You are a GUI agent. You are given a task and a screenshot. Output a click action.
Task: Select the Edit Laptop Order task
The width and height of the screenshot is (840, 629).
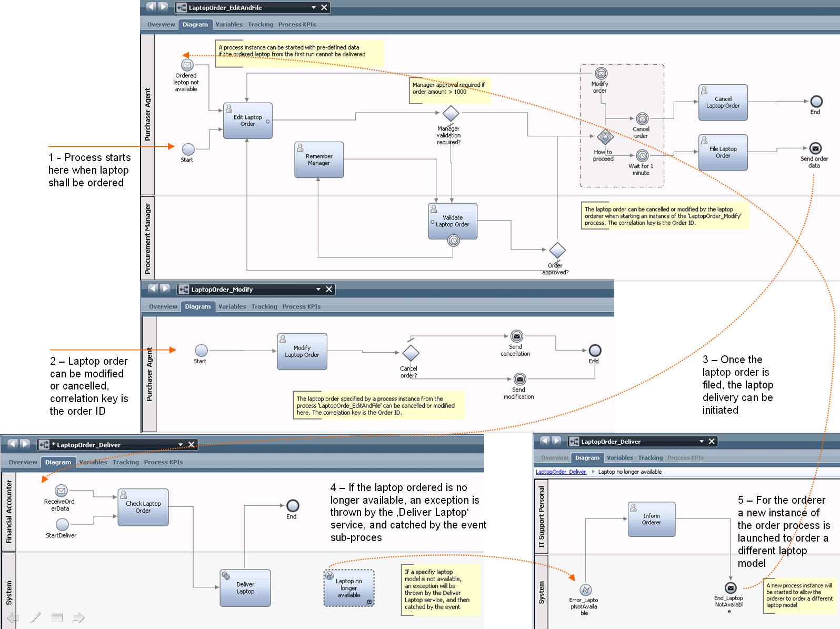[x=248, y=121]
